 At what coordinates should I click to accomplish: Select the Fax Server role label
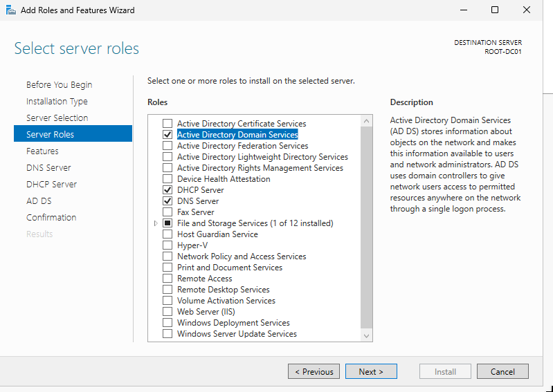pos(195,212)
